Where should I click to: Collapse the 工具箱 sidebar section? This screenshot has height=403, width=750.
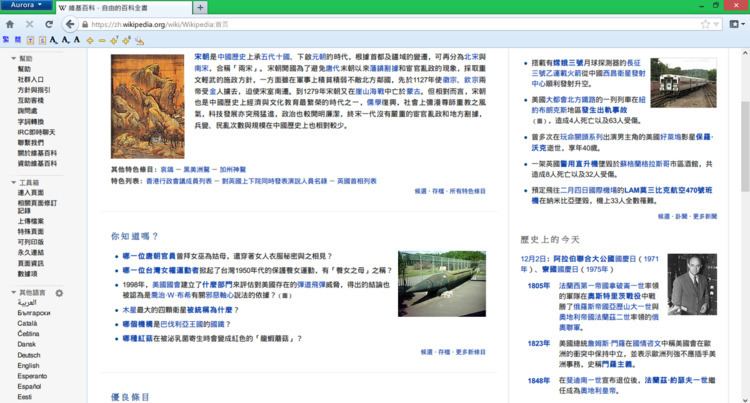(9, 183)
